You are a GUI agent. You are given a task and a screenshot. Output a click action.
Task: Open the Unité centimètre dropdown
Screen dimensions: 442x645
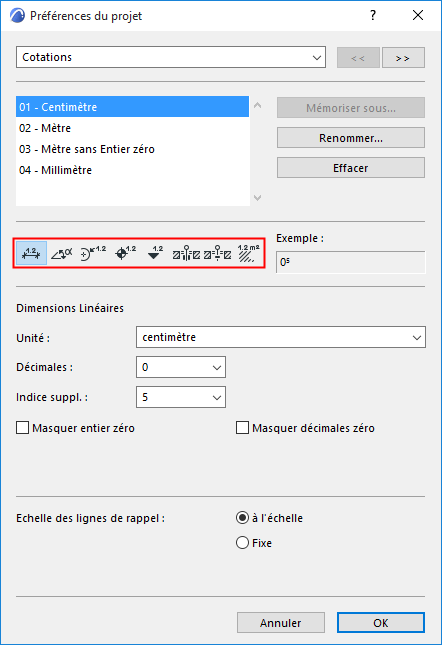[281, 337]
